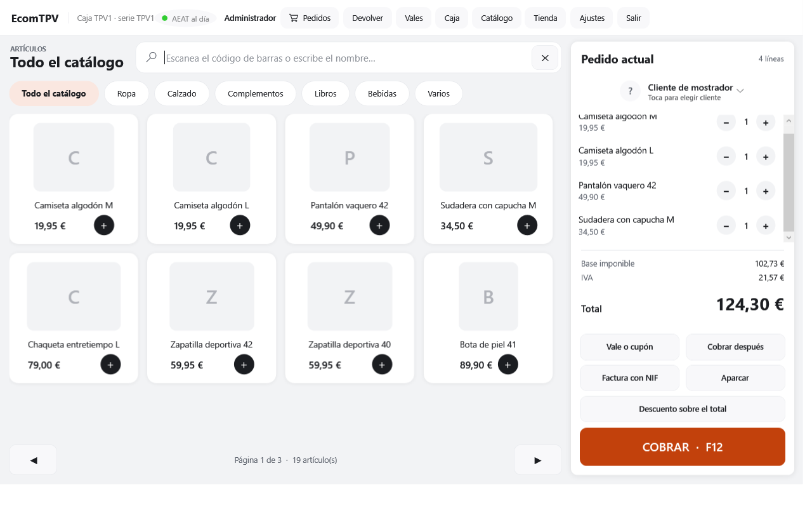Screen dimensions: 812x508
Task: Increase quantity of Camiseta algodón L in order
Action: click(766, 156)
